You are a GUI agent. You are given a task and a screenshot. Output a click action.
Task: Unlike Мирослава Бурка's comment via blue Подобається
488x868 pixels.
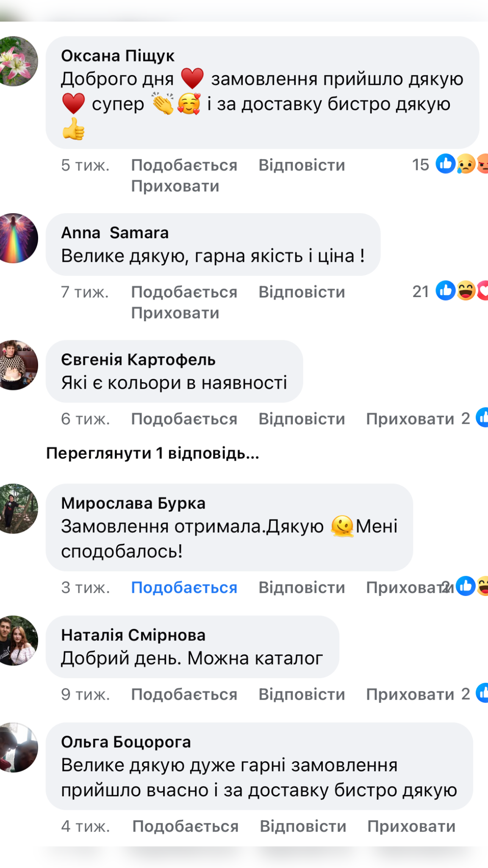(x=184, y=587)
